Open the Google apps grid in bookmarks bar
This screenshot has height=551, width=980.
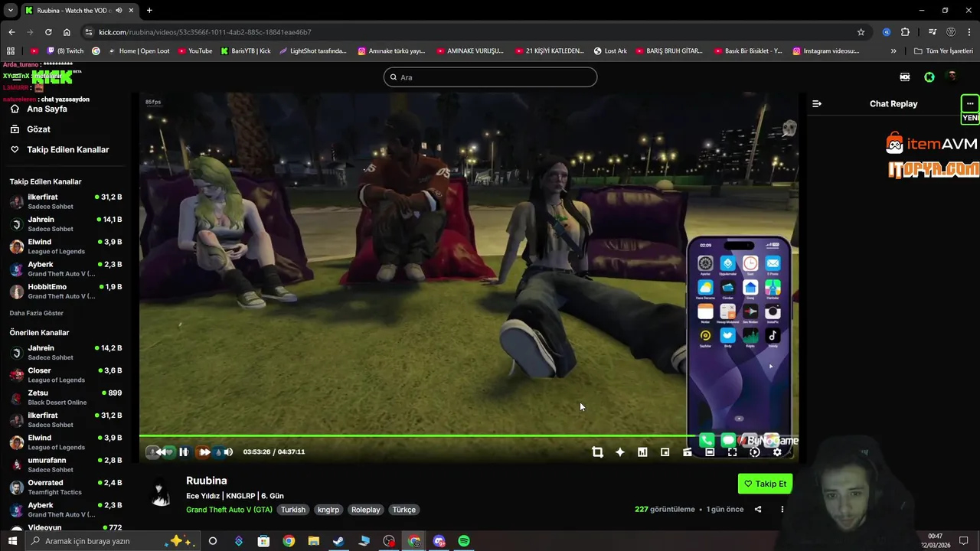(11, 51)
